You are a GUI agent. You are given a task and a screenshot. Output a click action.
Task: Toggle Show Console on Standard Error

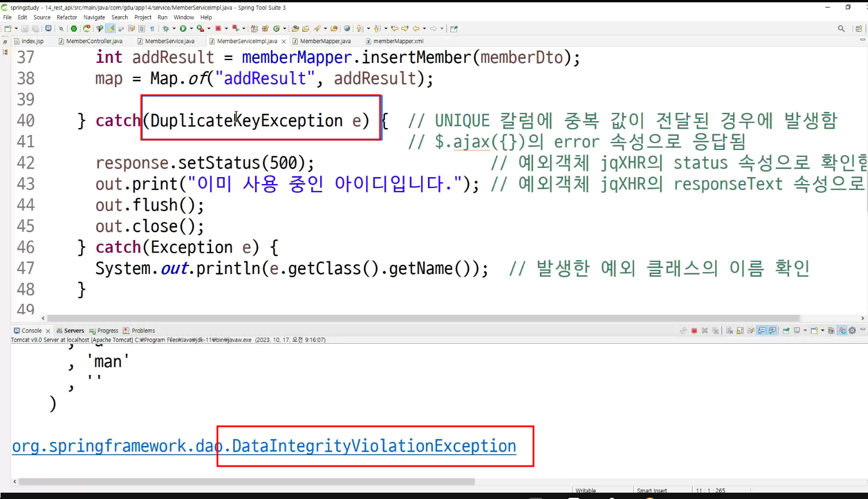[772, 331]
